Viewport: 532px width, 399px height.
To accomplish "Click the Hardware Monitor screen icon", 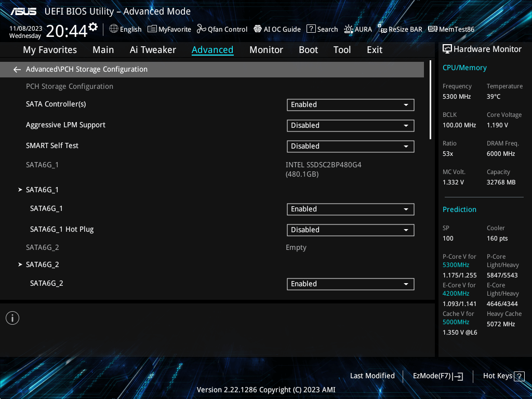I will (x=447, y=49).
